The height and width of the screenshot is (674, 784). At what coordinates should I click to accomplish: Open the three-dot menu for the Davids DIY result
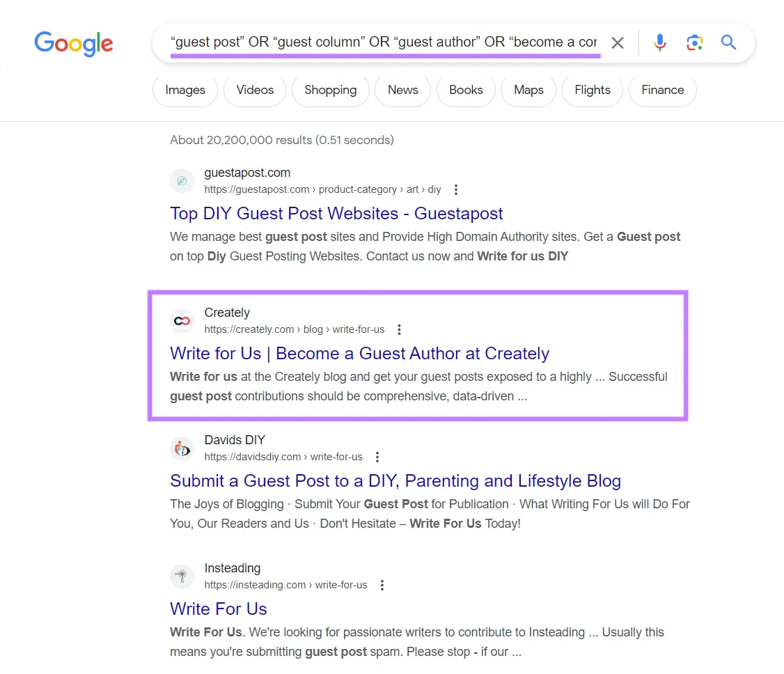377,457
